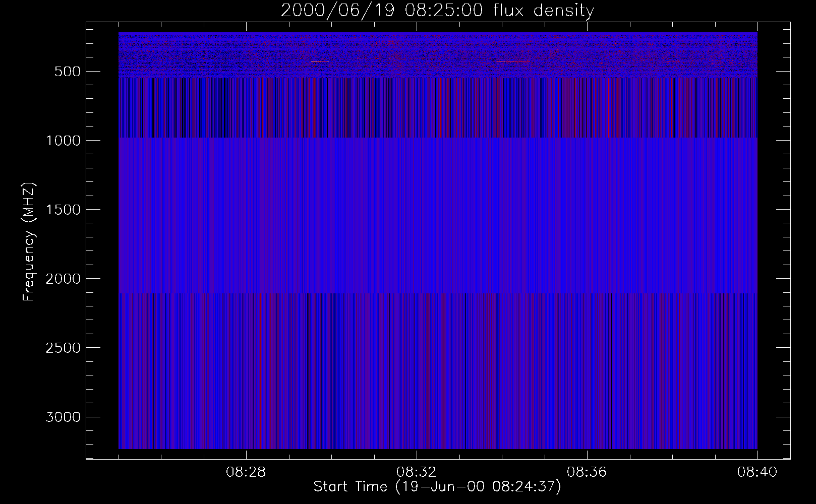Click the 08:40 time tick label

(757, 472)
